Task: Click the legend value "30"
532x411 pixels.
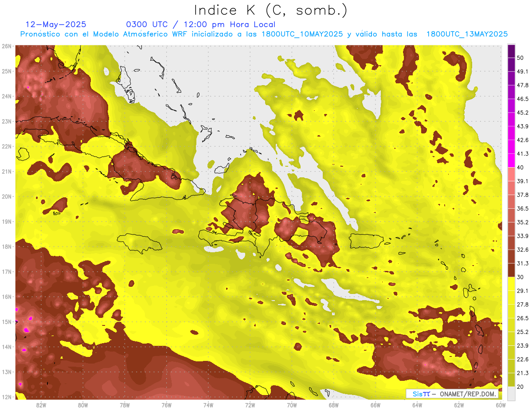Action: [520, 277]
